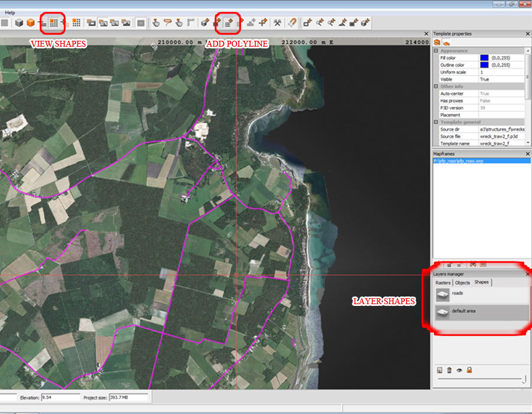The image size is (532, 414).
Task: Delete layer using the trash can icon
Action: pyautogui.click(x=449, y=370)
